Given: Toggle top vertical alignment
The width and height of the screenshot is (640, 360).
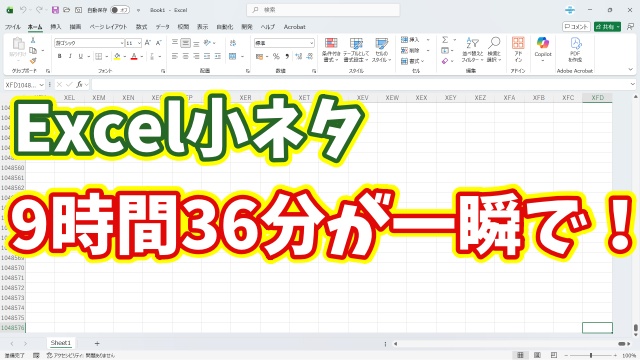Looking at the screenshot, I should [x=175, y=43].
